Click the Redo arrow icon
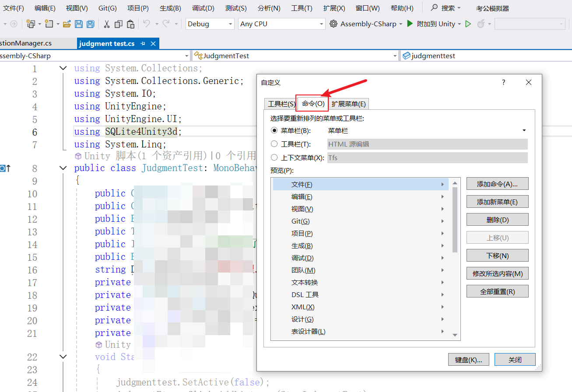Screen dimensions: 572x392 166,24
